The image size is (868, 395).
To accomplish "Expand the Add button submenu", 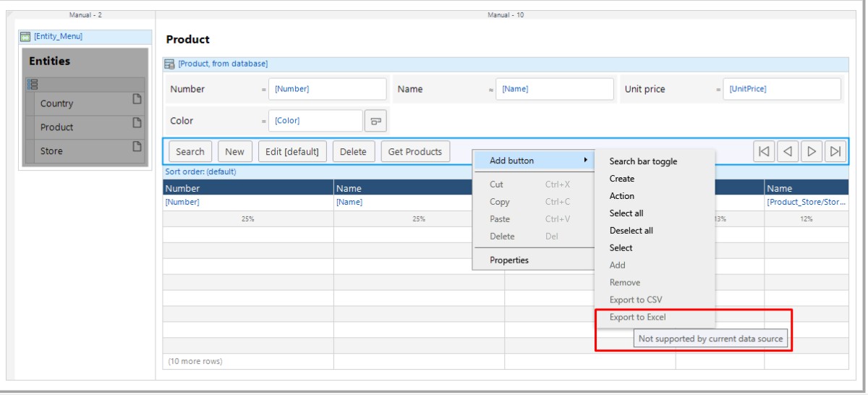I will pos(532,160).
